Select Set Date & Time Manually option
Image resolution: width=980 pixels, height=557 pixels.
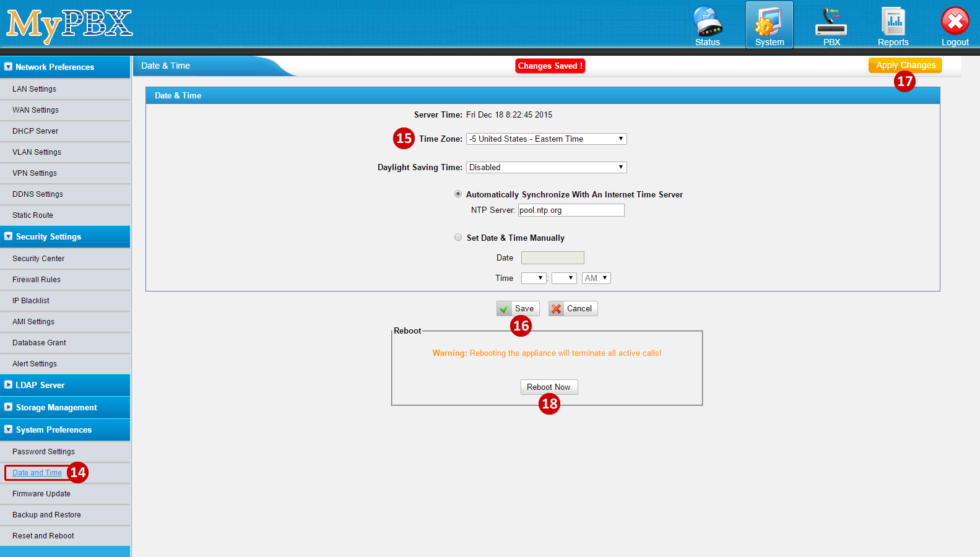click(458, 237)
